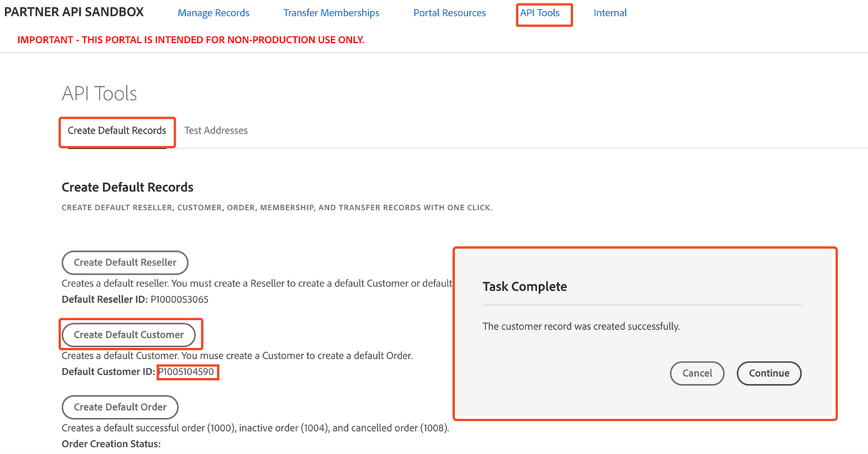Click the Task Complete dialog heading
The height and width of the screenshot is (454, 868).
coord(524,286)
